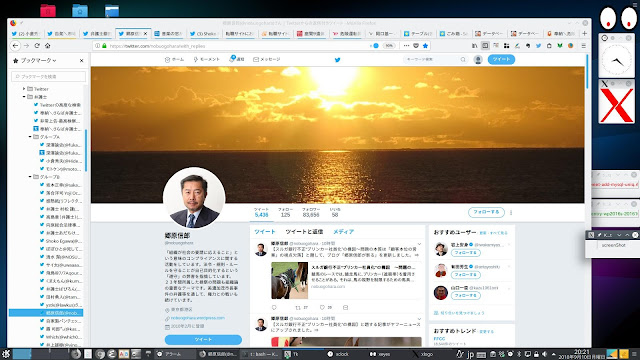Open the account avatar menu in the header
640x360 pixels.
click(x=478, y=60)
